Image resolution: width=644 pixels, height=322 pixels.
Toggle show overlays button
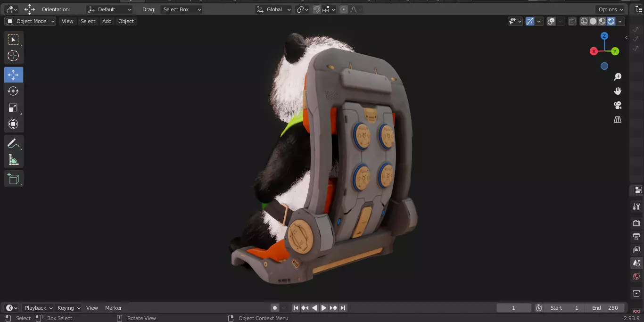point(551,21)
